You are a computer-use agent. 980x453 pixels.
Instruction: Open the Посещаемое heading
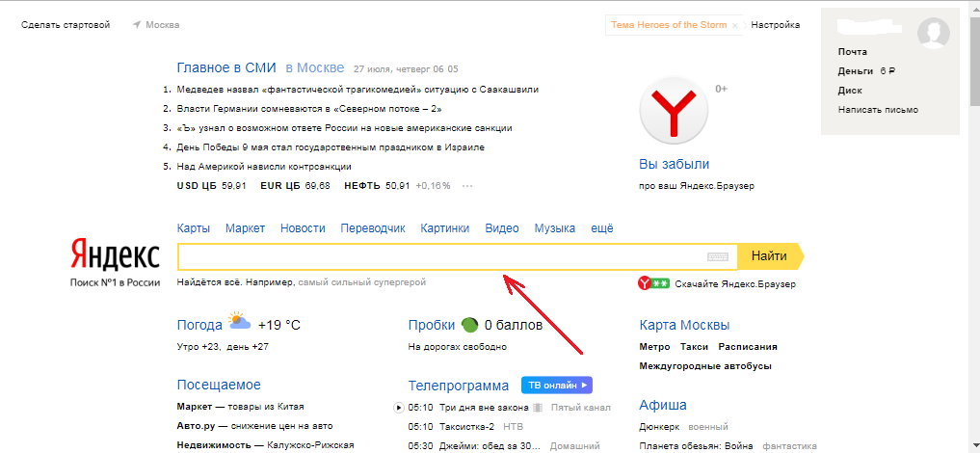tap(219, 385)
